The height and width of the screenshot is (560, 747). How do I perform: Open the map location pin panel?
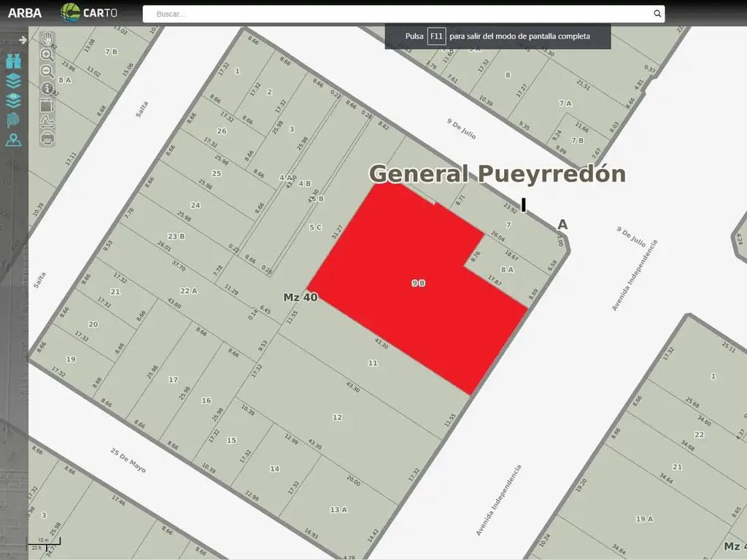[13, 140]
